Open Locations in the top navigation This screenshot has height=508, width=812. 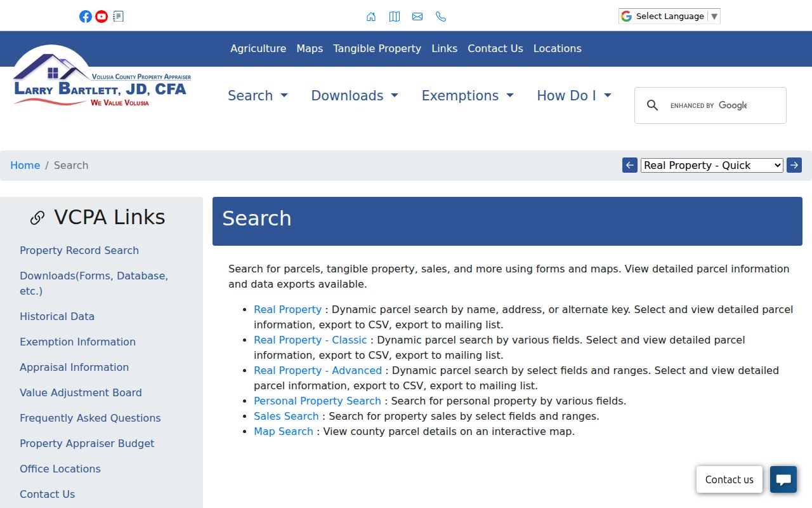(557, 49)
